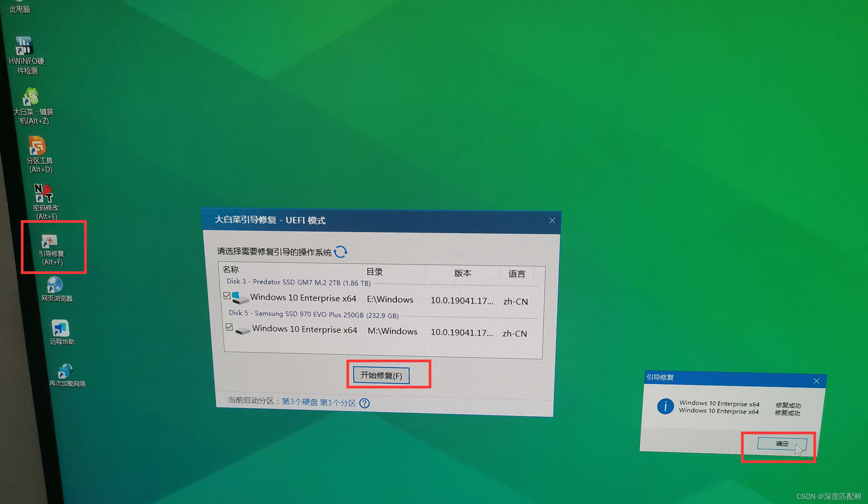
Task: Click 确定 in the repair result dialog
Action: click(782, 443)
